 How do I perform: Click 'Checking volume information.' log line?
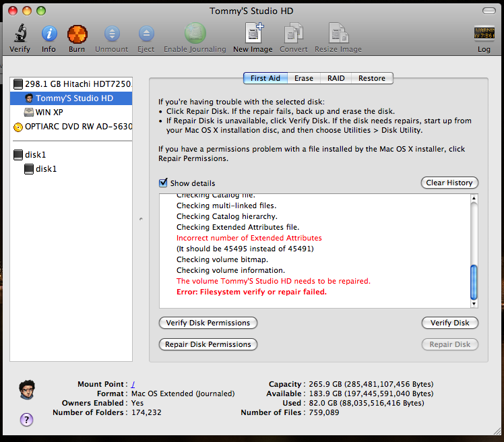[231, 270]
